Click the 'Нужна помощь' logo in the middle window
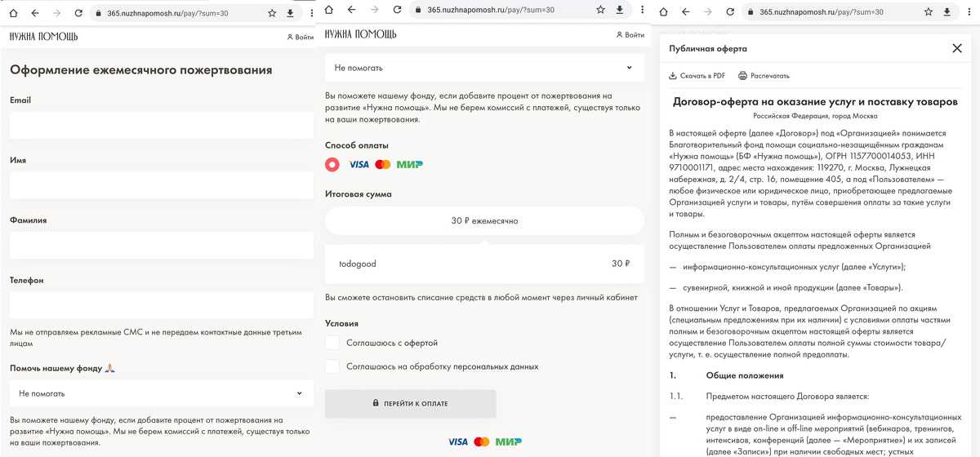 [361, 34]
